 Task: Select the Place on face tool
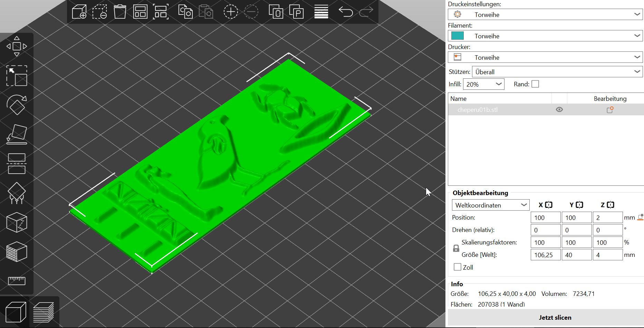point(17,134)
